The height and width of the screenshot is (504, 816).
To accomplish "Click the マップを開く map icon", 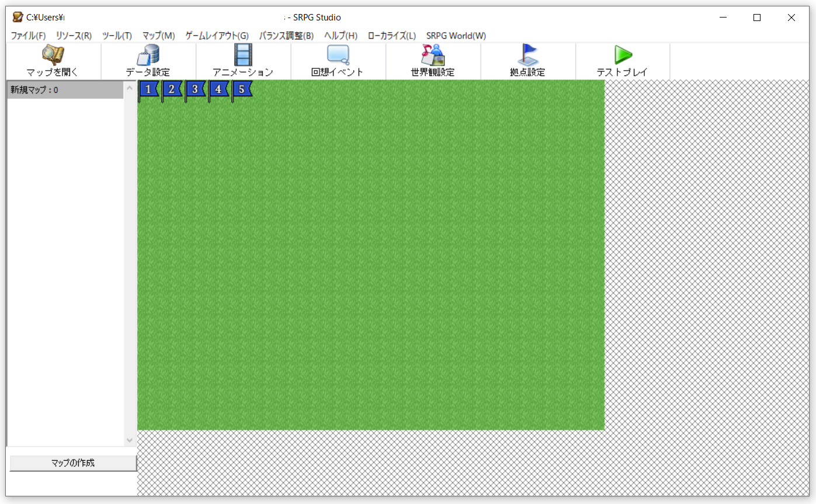I will click(x=53, y=55).
